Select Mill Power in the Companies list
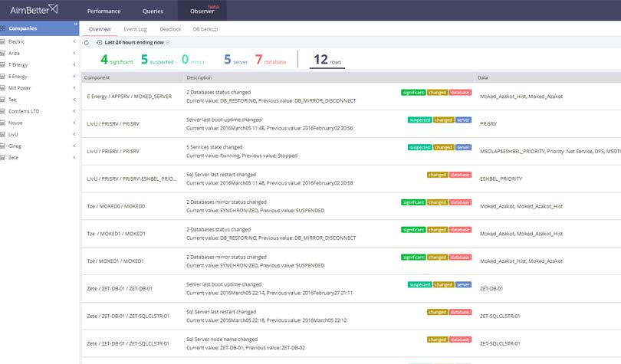Image resolution: width=621 pixels, height=364 pixels. click(19, 88)
